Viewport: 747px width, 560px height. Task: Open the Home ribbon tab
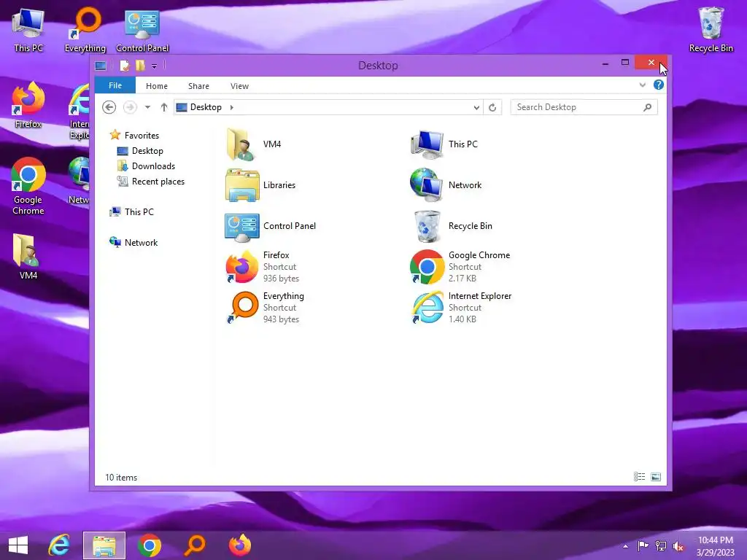[157, 86]
